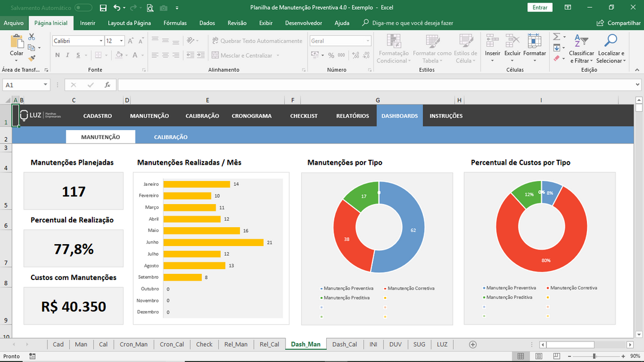Viewport: 644px width, 362px height.
Task: Click the add new sheet plus icon
Action: [x=473, y=344]
